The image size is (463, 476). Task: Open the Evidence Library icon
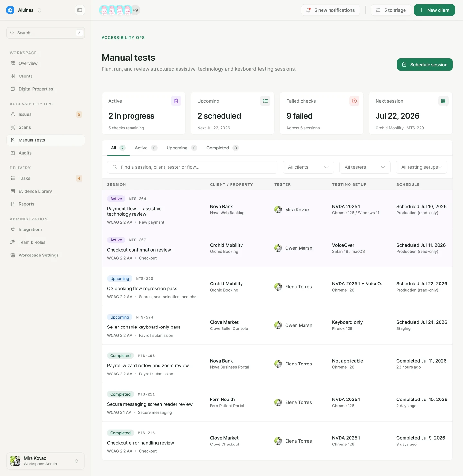pyautogui.click(x=13, y=191)
